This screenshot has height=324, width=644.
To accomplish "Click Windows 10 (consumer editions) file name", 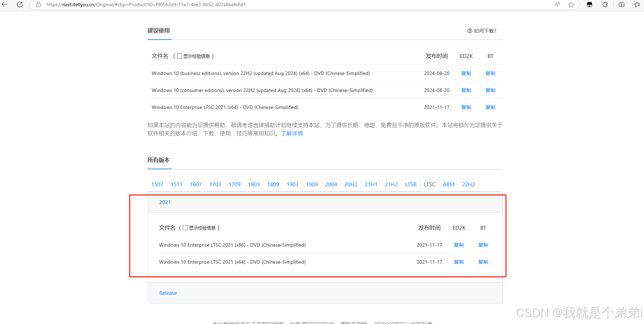I will click(x=262, y=90).
